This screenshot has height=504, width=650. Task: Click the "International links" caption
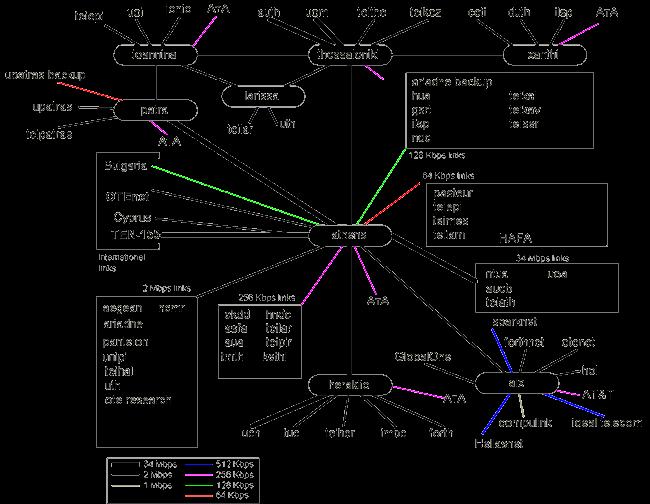(121, 263)
